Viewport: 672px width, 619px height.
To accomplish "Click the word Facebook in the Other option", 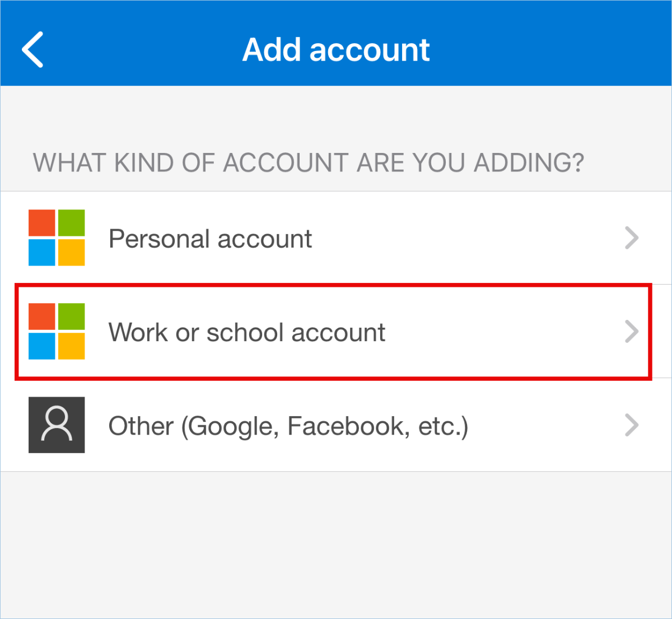I will [345, 426].
